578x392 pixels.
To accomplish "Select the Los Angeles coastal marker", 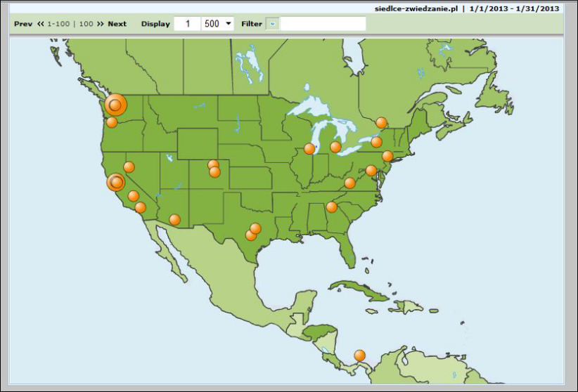I will 141,208.
